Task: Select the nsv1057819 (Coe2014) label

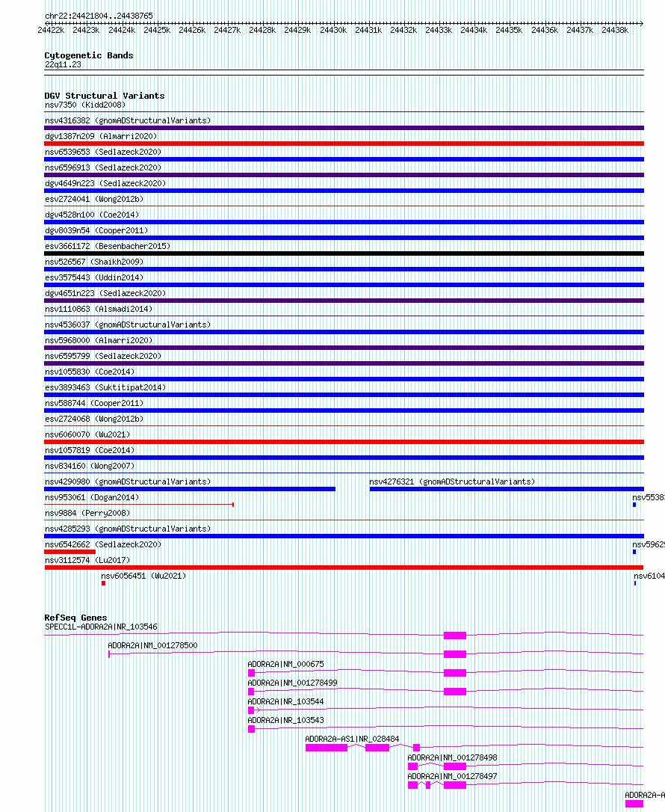Action: coord(90,451)
